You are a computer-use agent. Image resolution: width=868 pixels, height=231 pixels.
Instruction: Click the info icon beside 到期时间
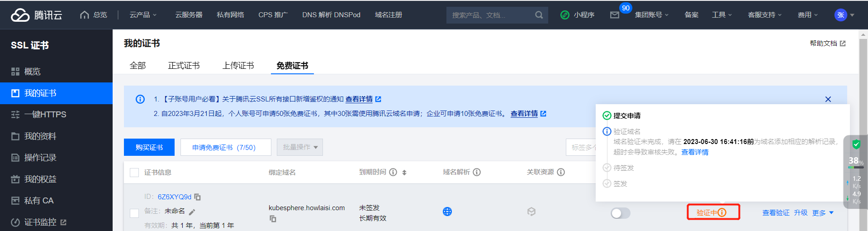pos(393,172)
